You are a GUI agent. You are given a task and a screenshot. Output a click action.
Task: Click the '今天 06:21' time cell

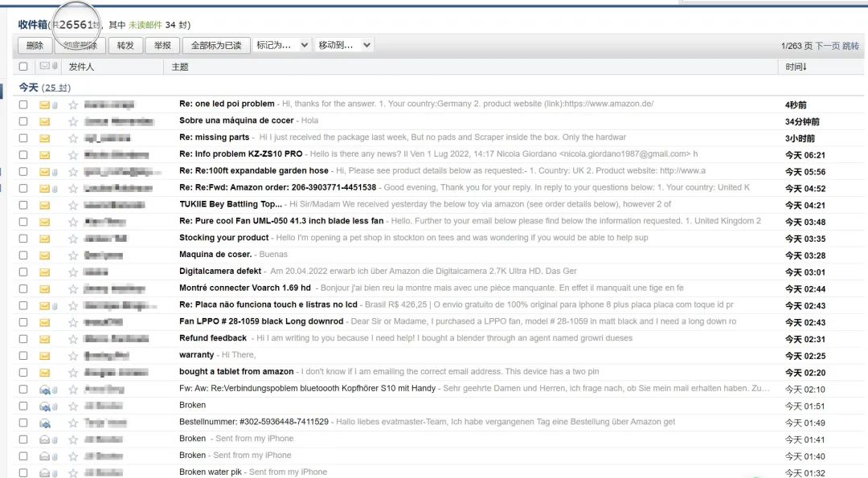[805, 156]
